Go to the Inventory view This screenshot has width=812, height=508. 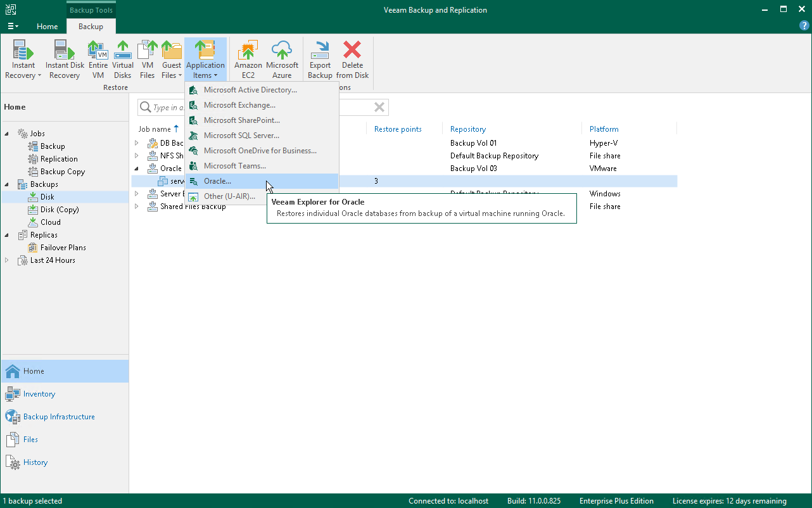(x=39, y=394)
